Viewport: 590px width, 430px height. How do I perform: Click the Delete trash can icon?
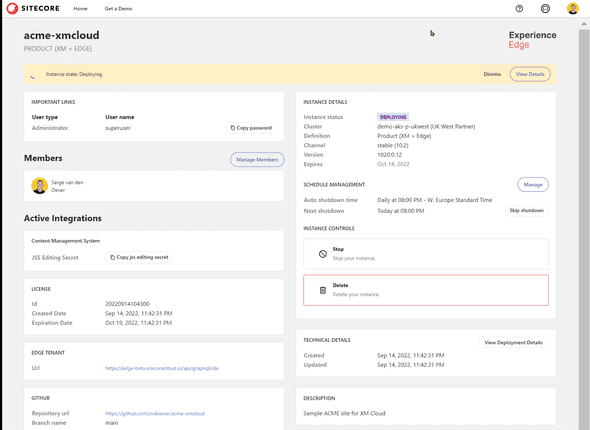point(322,290)
